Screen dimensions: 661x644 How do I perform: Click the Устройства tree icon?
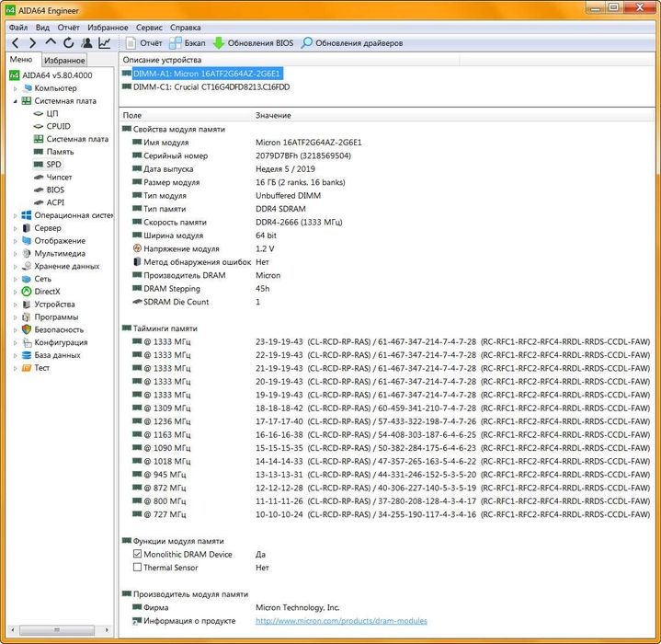[x=27, y=305]
